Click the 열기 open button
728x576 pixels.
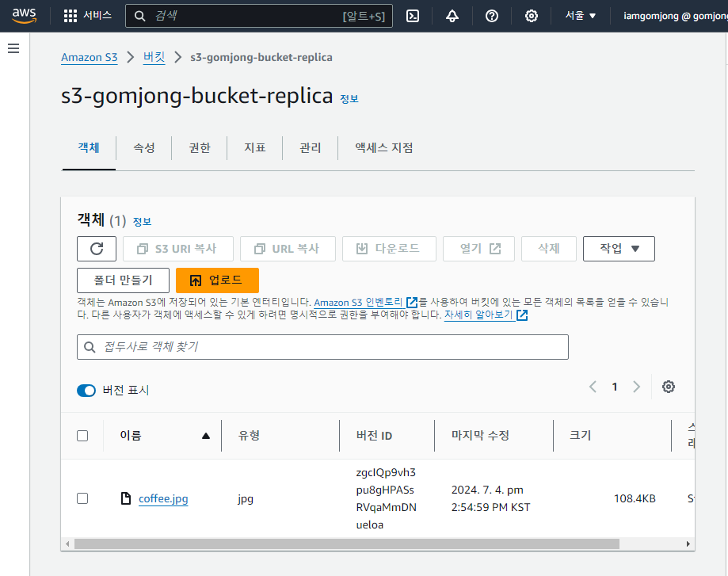pyautogui.click(x=478, y=249)
